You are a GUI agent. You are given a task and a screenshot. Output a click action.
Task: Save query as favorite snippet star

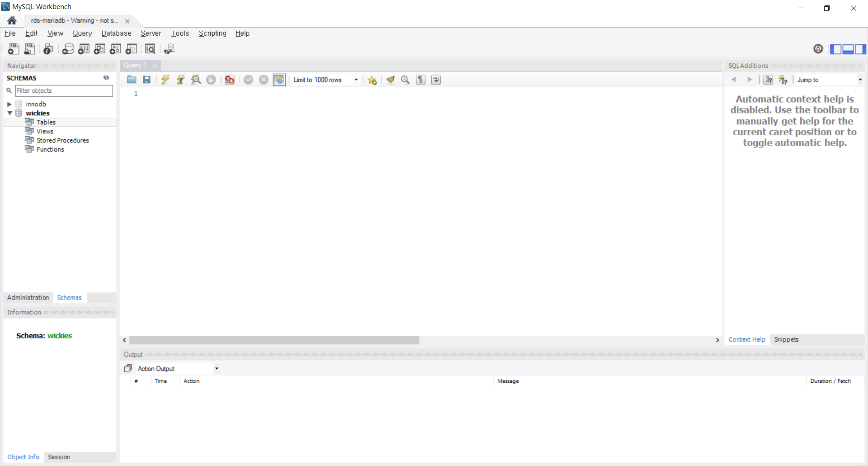372,80
